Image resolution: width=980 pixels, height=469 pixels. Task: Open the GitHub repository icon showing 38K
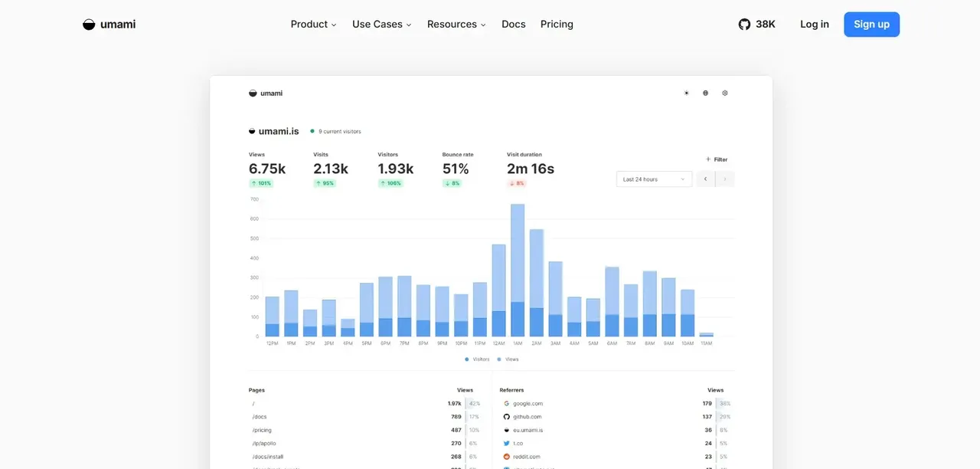point(744,25)
